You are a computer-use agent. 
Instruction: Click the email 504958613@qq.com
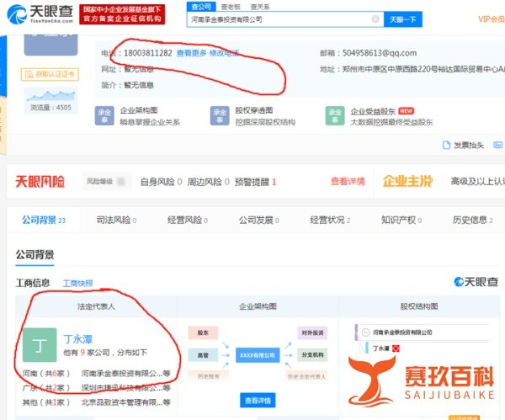click(380, 53)
